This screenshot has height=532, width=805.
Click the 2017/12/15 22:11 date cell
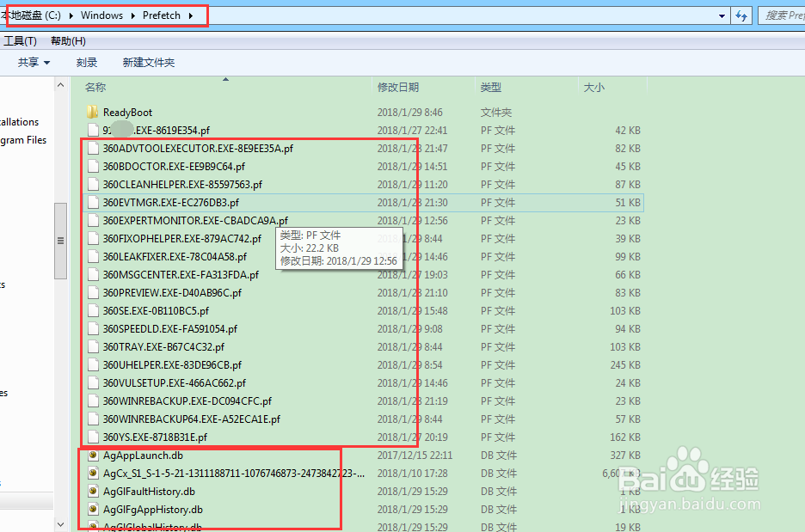[x=415, y=455]
